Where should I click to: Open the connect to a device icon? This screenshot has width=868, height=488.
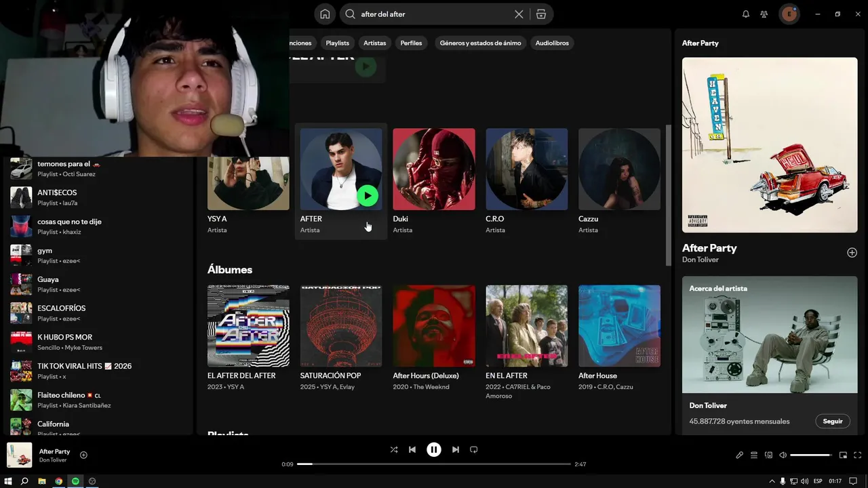pyautogui.click(x=768, y=455)
